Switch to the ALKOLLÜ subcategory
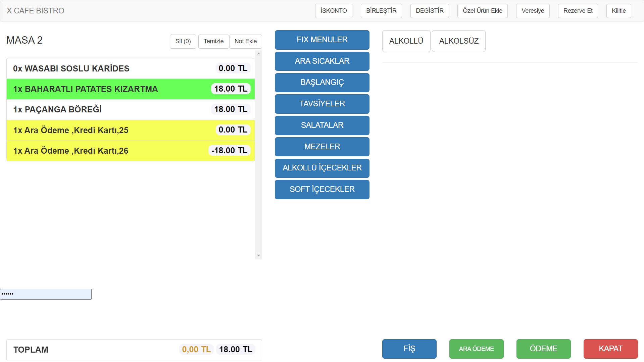644x362 pixels. pyautogui.click(x=406, y=41)
